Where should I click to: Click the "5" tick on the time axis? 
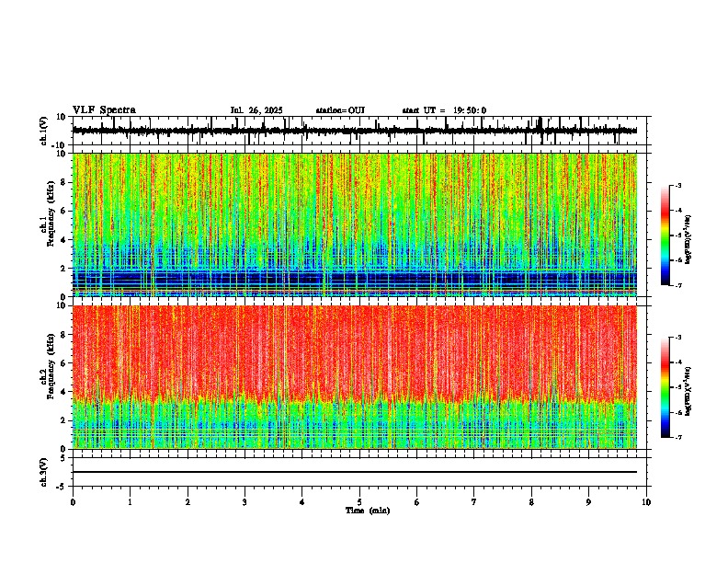pos(359,502)
